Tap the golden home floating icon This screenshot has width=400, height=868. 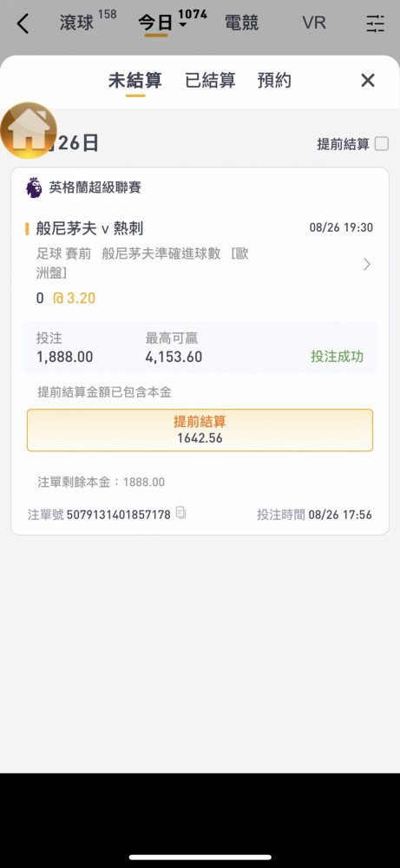click(x=29, y=130)
